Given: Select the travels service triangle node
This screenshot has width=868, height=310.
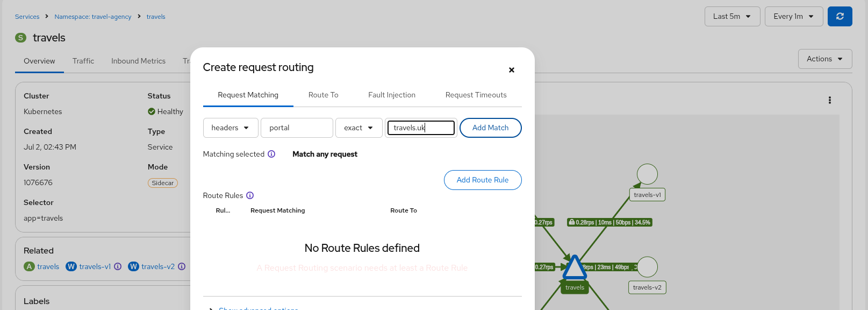Looking at the screenshot, I should pos(575,267).
